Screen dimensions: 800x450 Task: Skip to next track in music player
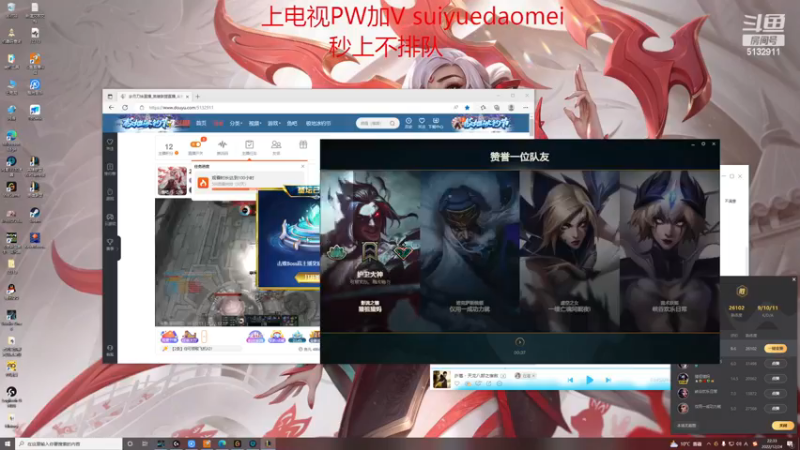click(608, 380)
